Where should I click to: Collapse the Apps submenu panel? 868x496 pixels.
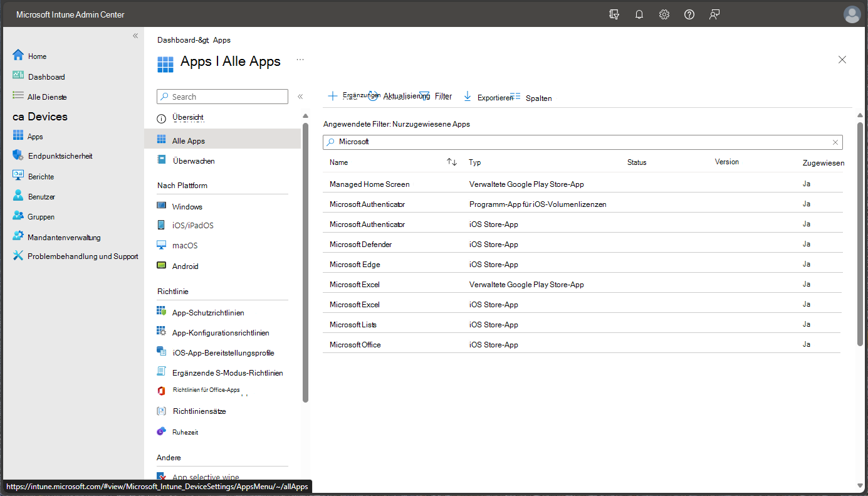(300, 97)
